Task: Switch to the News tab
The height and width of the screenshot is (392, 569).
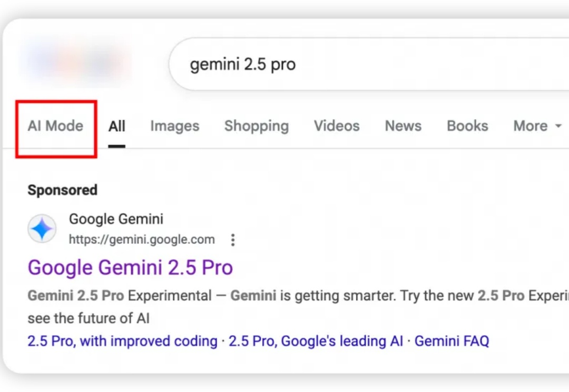Action: [x=403, y=126]
